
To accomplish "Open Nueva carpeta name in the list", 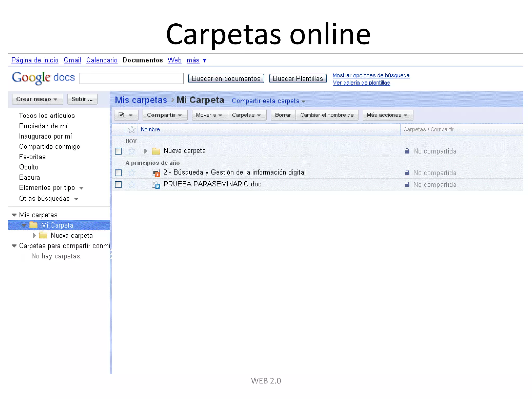I will click(184, 151).
